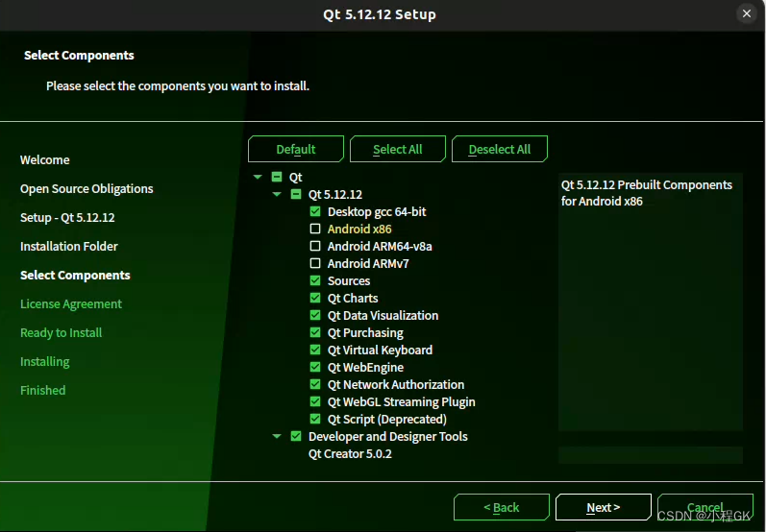Click the Deselect All button

tap(499, 149)
